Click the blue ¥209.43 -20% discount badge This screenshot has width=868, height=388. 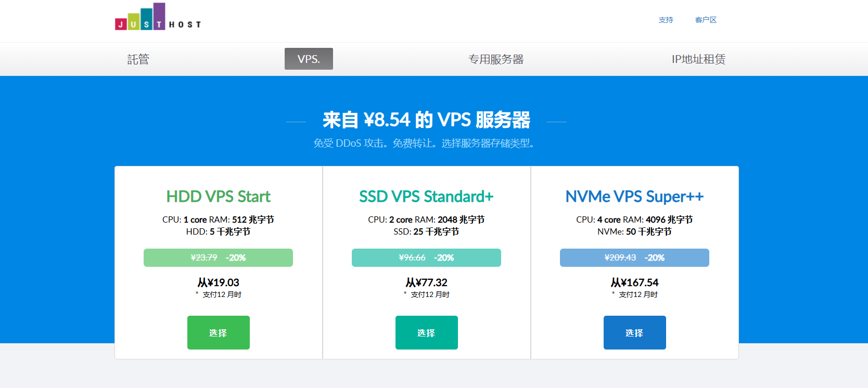point(634,257)
